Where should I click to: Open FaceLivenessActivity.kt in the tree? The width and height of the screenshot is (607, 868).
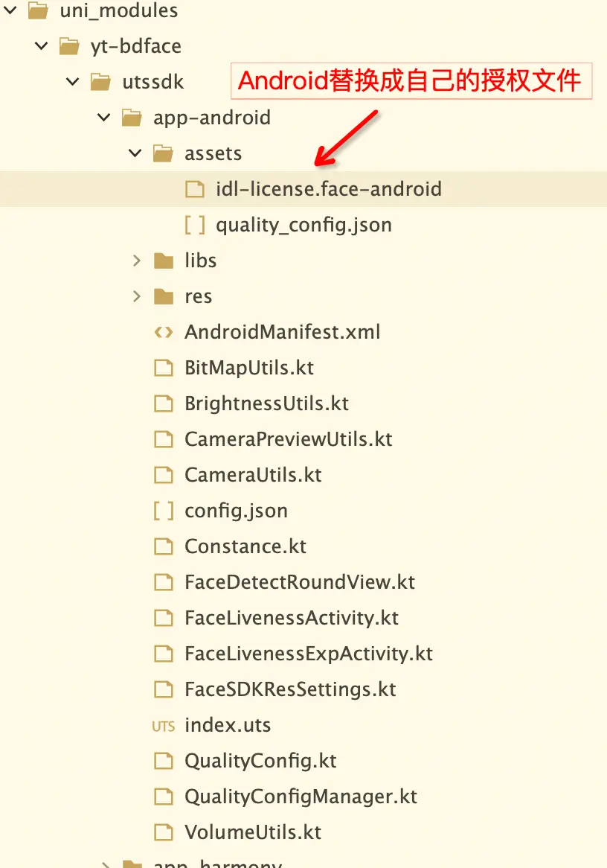(x=291, y=618)
